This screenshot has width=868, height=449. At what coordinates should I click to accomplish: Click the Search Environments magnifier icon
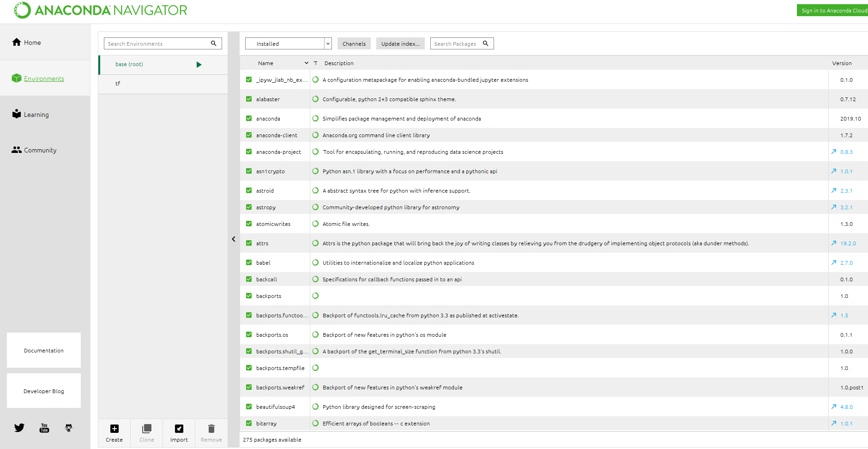[214, 43]
